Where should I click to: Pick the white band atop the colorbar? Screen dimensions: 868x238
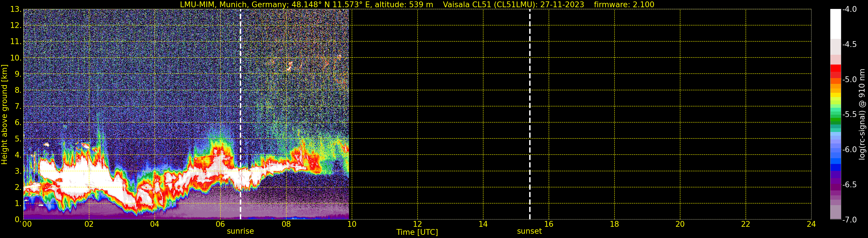click(x=836, y=24)
